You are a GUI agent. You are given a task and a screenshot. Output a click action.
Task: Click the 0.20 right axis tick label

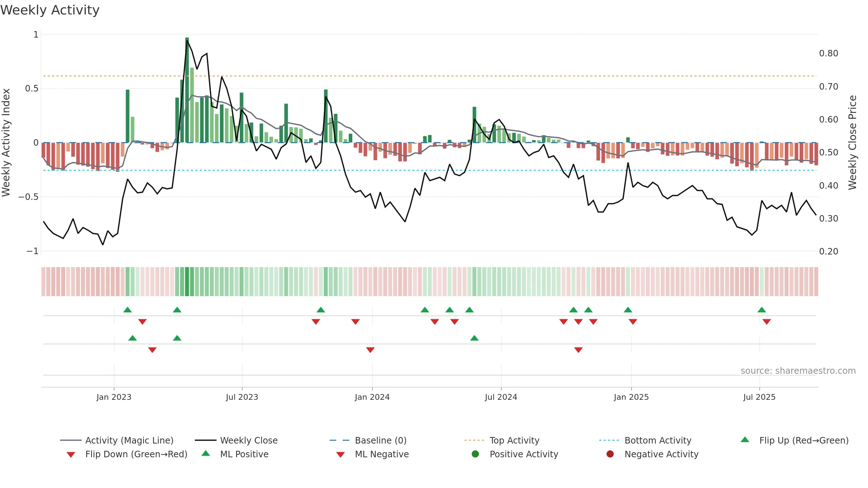[829, 252]
